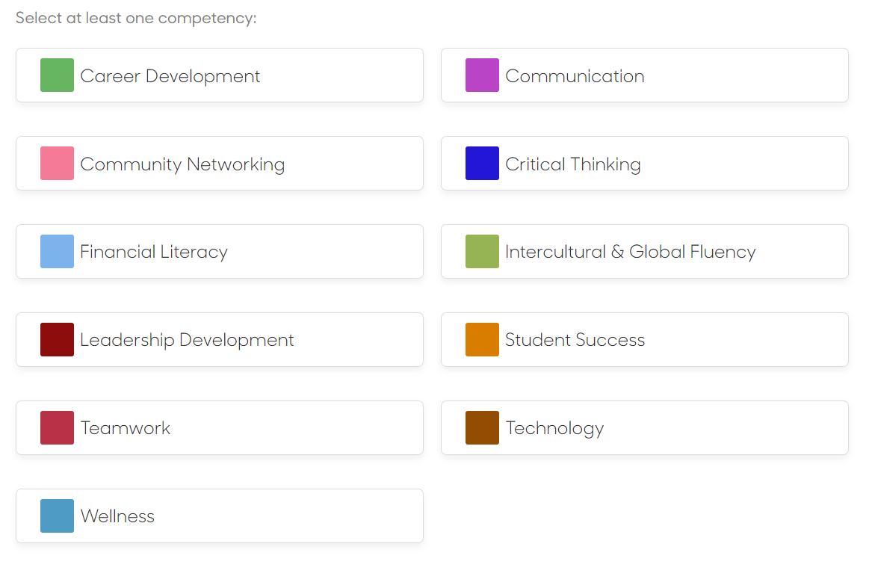The height and width of the screenshot is (588, 872).
Task: Choose the Communication competency option
Action: click(645, 75)
